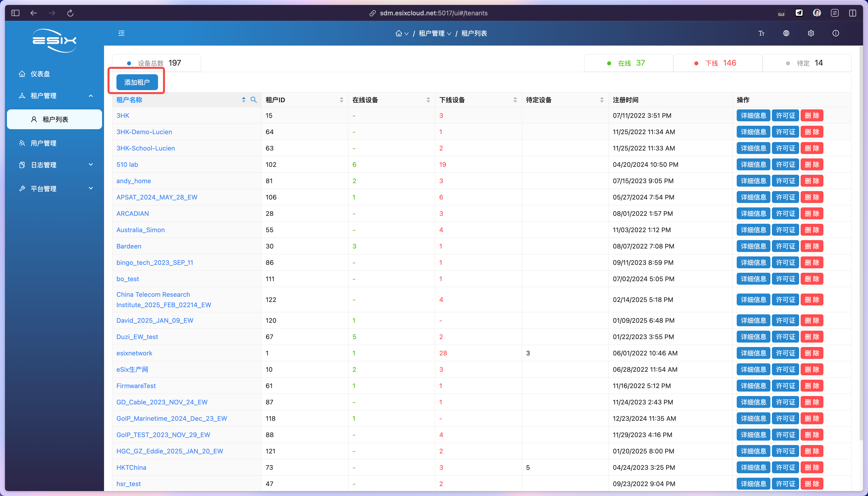The height and width of the screenshot is (496, 868).
Task: Open the settings gear in header
Action: (x=811, y=33)
